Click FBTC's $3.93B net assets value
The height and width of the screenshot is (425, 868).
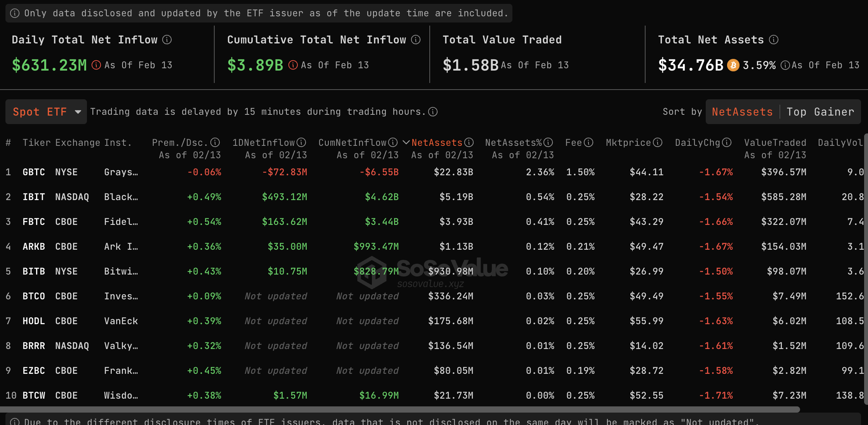tap(457, 221)
